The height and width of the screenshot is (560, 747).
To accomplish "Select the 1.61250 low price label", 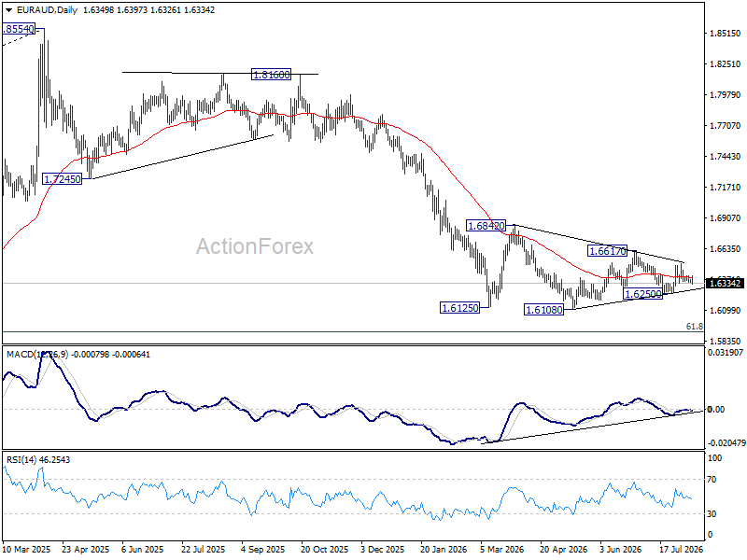I will click(x=459, y=308).
